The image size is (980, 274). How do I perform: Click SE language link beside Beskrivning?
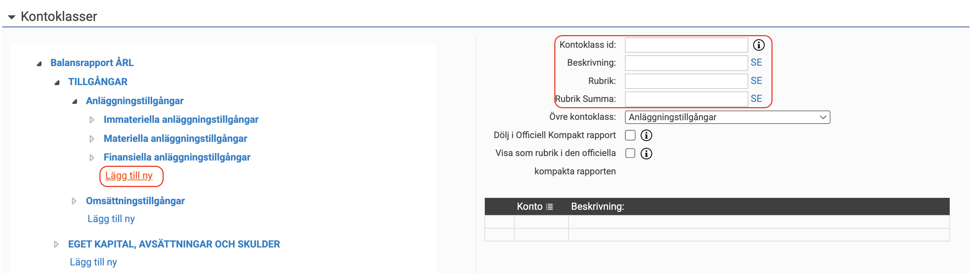pyautogui.click(x=756, y=63)
